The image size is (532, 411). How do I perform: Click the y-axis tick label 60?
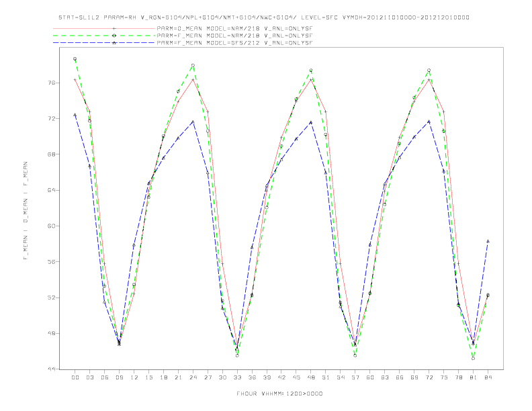tap(52, 226)
